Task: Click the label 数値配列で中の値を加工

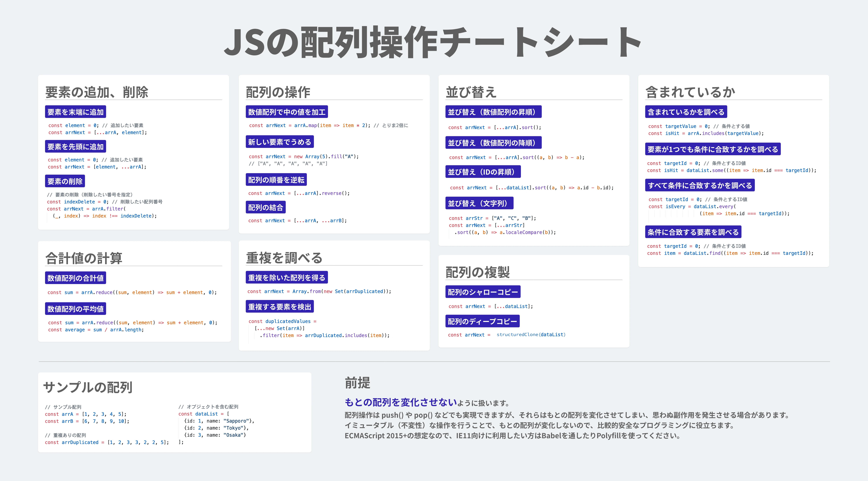Action: 287,112
